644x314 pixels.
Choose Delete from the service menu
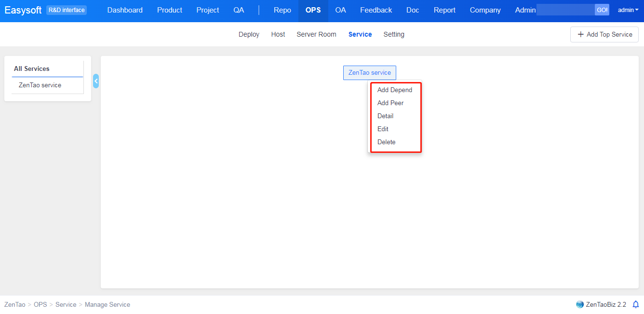coord(386,142)
